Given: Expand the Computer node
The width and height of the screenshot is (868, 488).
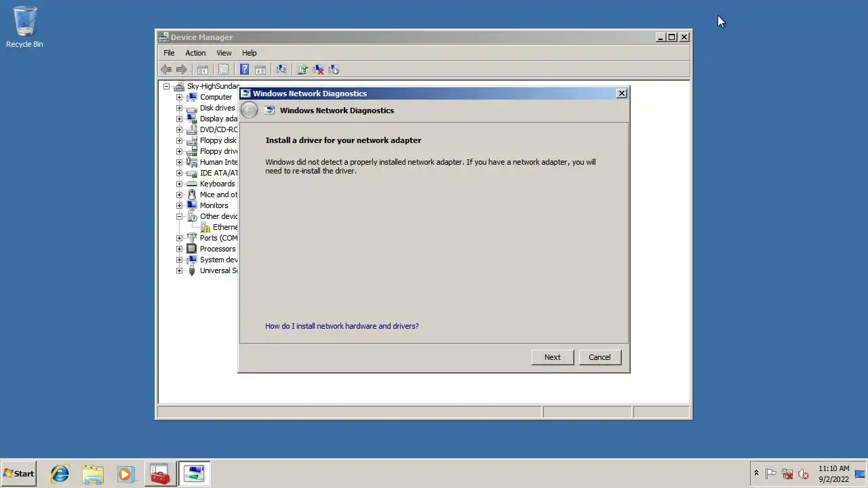Looking at the screenshot, I should coord(179,97).
